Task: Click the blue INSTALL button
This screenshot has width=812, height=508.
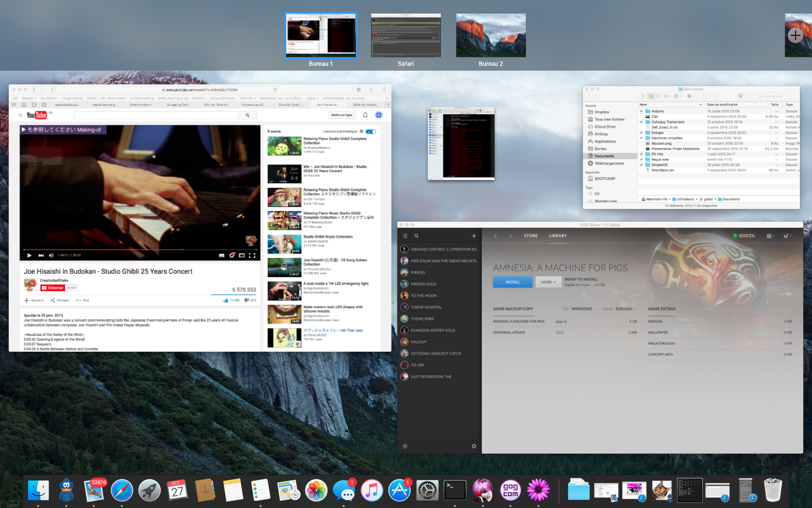Action: pyautogui.click(x=512, y=282)
